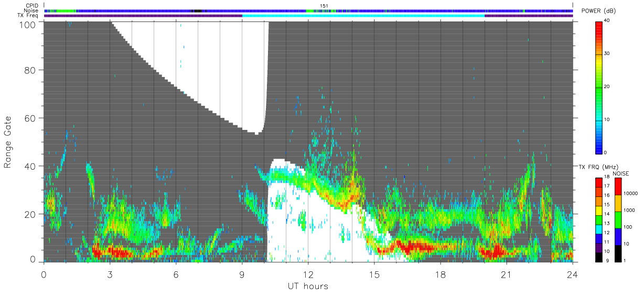Click the 21 tick on UT hours axis

click(x=507, y=274)
